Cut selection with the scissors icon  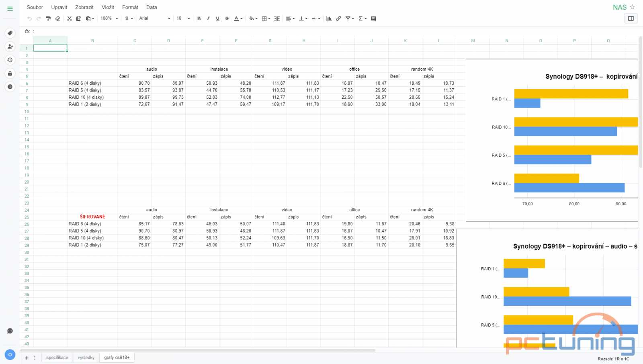click(x=69, y=18)
